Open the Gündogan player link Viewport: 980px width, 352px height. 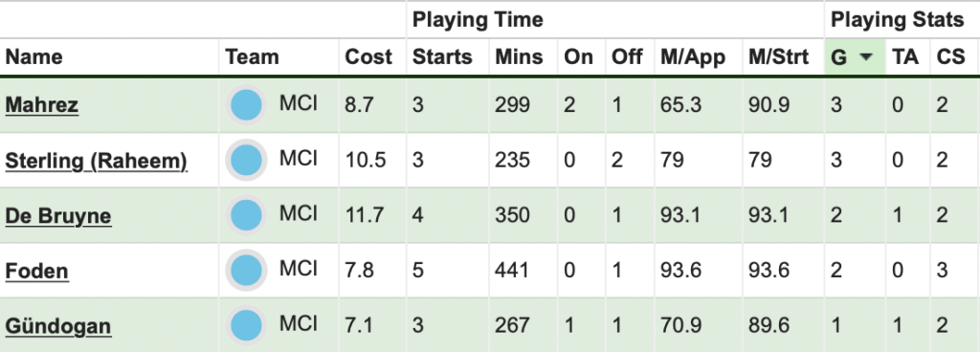(58, 326)
